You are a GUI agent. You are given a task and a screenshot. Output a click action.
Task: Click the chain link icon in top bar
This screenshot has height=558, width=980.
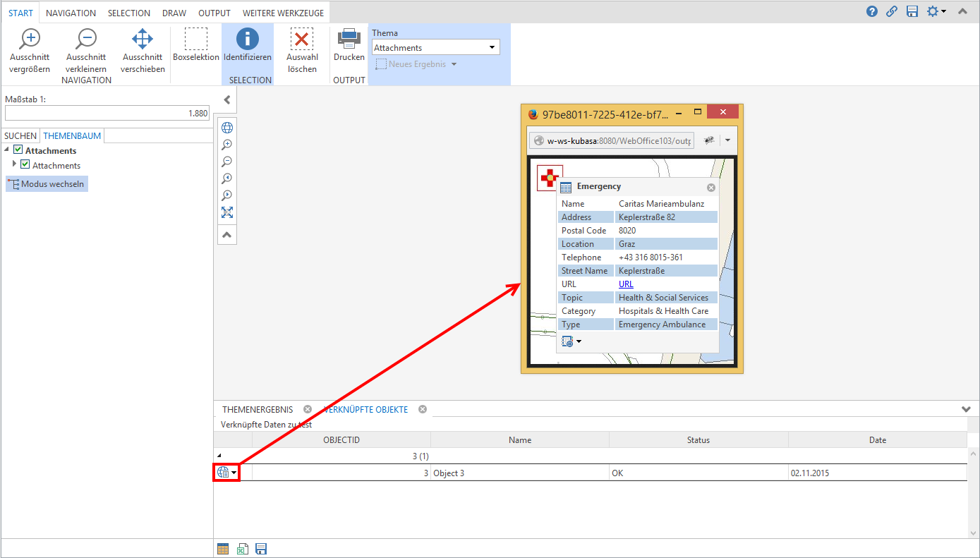tap(892, 11)
